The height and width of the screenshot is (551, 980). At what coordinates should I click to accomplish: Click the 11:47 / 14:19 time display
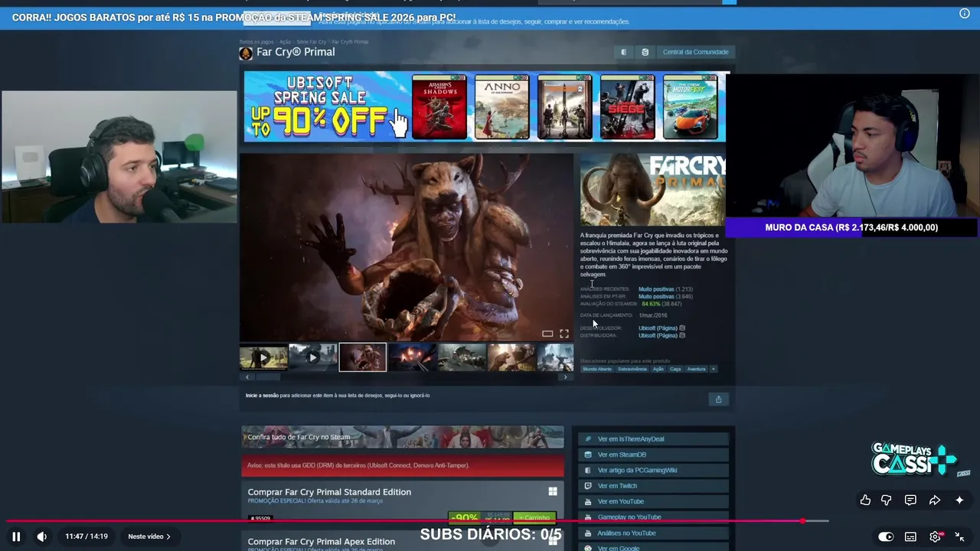[x=87, y=536]
